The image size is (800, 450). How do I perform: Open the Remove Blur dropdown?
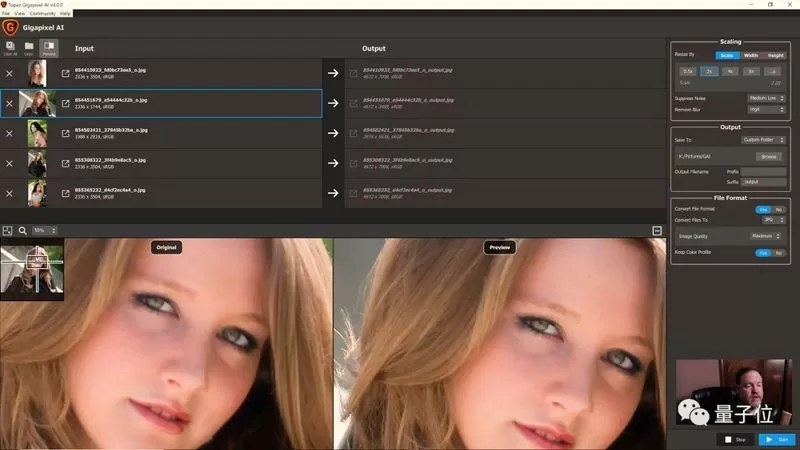[766, 109]
